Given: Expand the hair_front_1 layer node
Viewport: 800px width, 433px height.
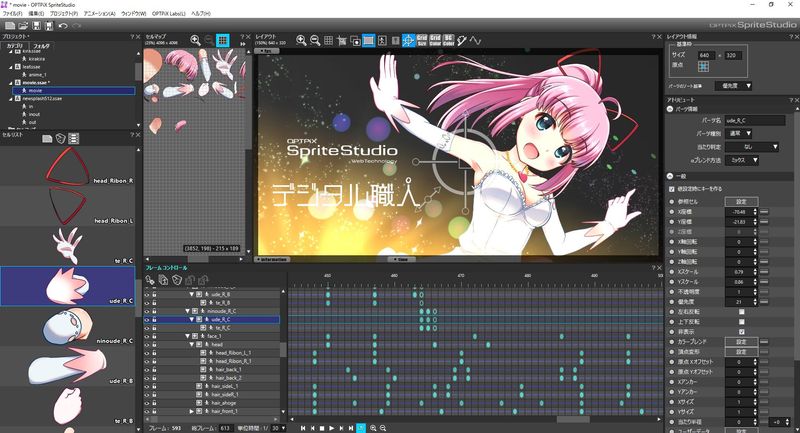Looking at the screenshot, I should point(191,411).
